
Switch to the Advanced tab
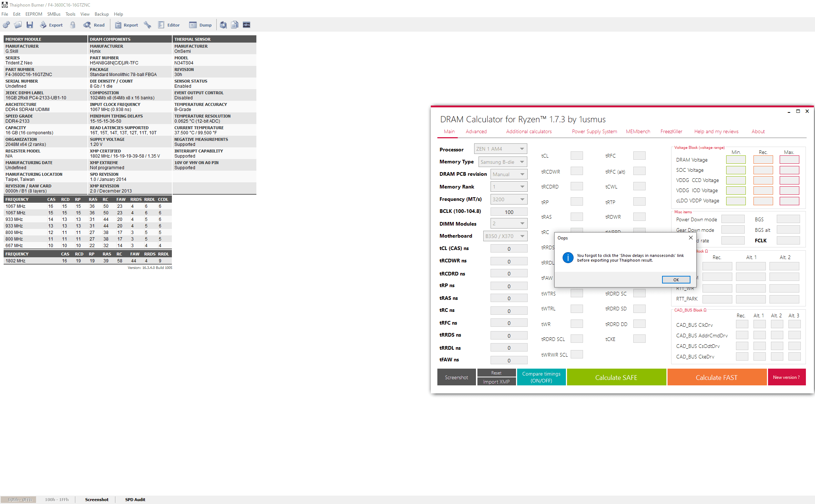(476, 131)
